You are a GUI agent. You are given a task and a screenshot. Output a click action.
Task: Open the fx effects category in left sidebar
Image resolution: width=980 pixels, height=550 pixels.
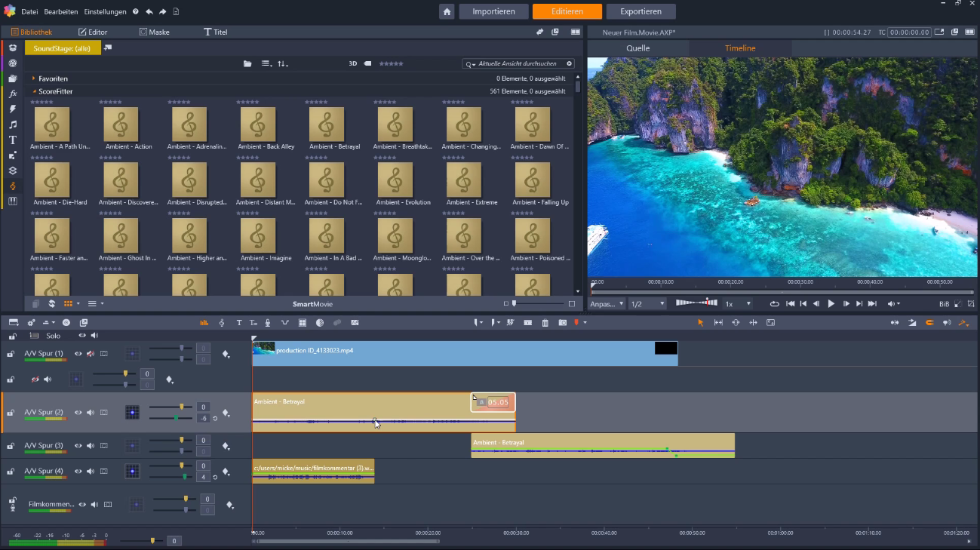[x=12, y=94]
